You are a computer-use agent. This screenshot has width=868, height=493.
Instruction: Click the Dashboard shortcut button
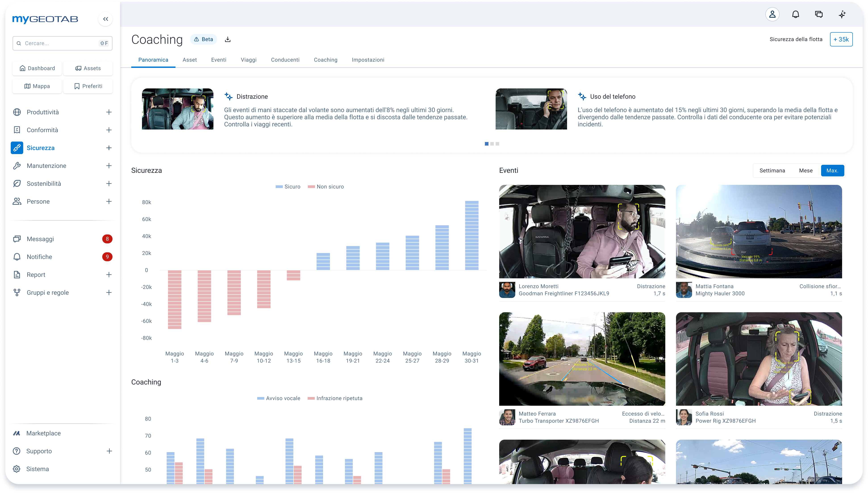37,68
